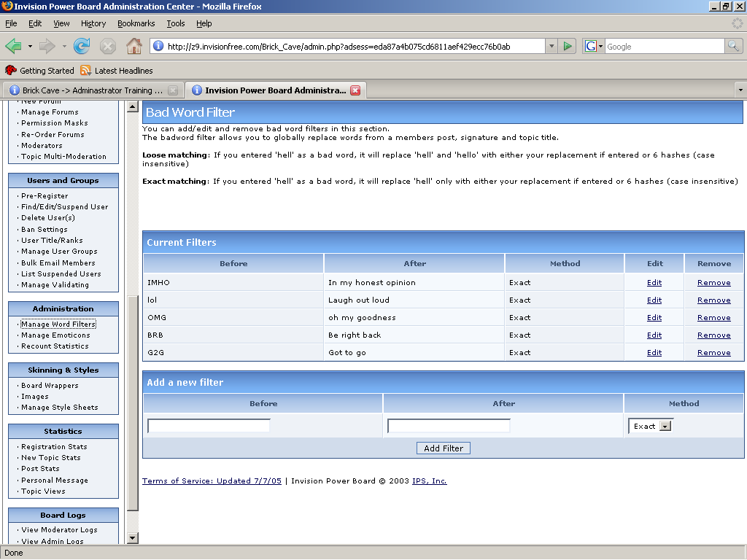Open Ban Settings in sidebar
The height and width of the screenshot is (560, 747).
[x=44, y=230]
